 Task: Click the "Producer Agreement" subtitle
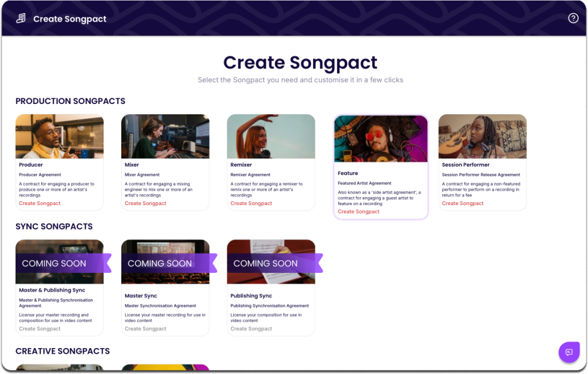click(40, 175)
